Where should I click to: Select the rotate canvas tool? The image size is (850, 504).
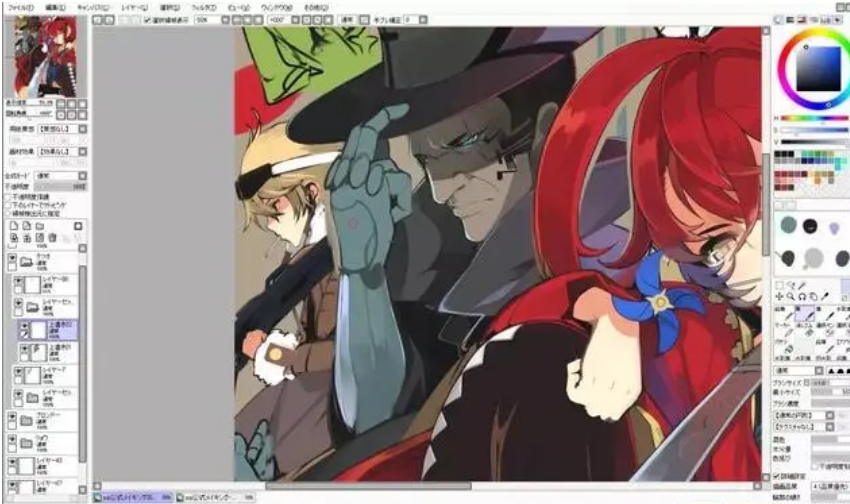(x=802, y=296)
